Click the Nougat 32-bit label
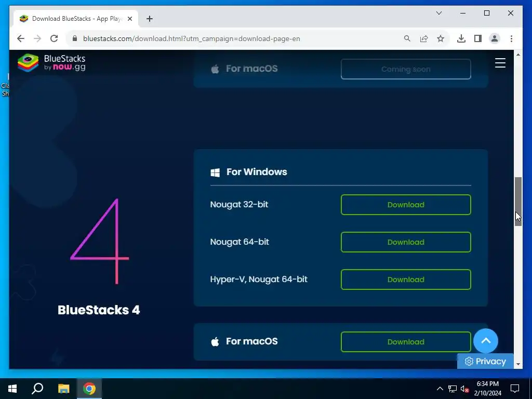Viewport: 532px width, 399px height. (x=239, y=205)
